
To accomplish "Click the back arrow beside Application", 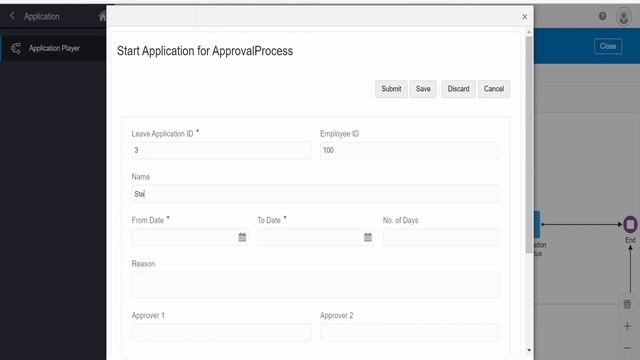I will [x=12, y=16].
